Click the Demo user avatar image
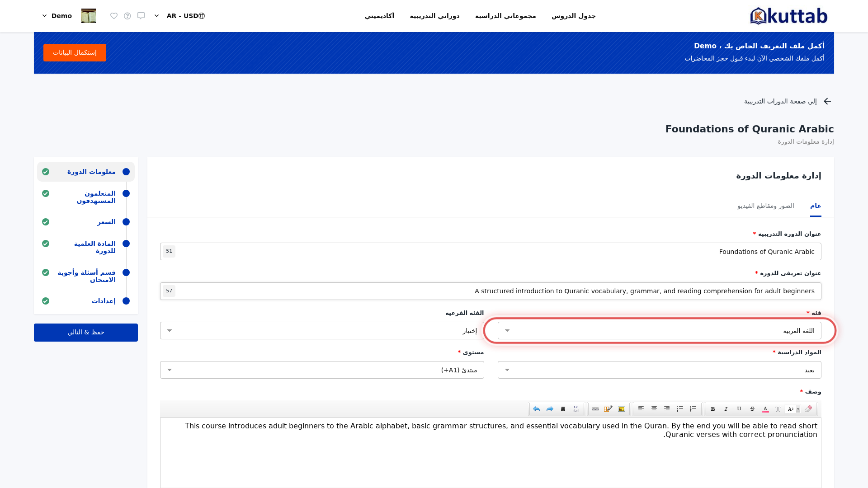The height and width of the screenshot is (488, 868). (89, 16)
